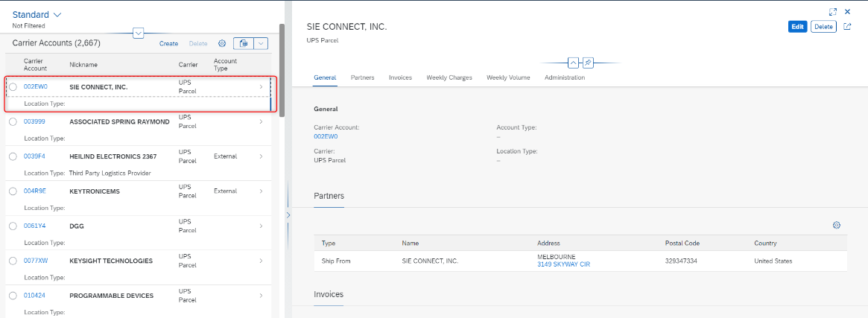
Task: Open carrier accounts table settings gear
Action: (222, 43)
